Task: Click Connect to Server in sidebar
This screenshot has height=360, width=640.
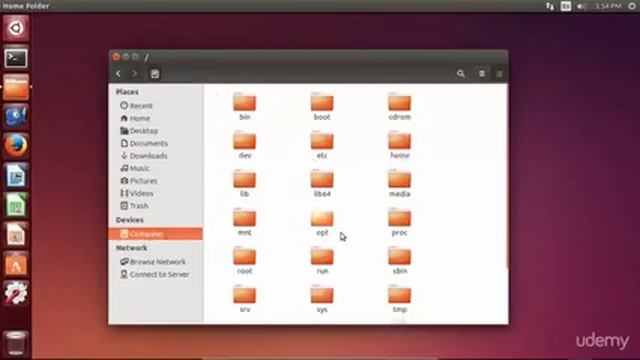Action: coord(156,274)
